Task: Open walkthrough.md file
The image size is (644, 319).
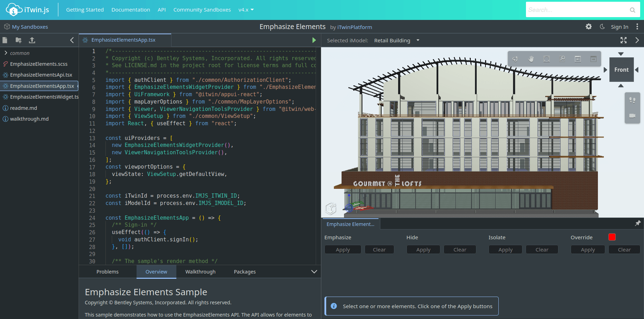Action: click(x=39, y=119)
